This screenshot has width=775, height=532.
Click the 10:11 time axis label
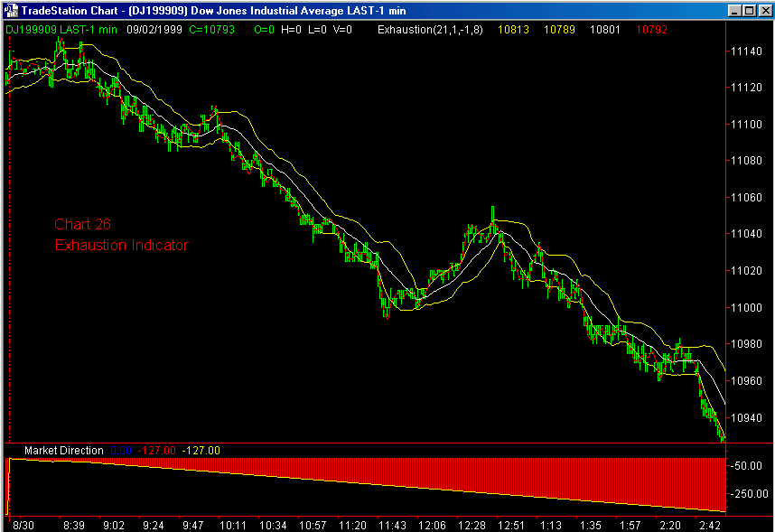[x=233, y=526]
